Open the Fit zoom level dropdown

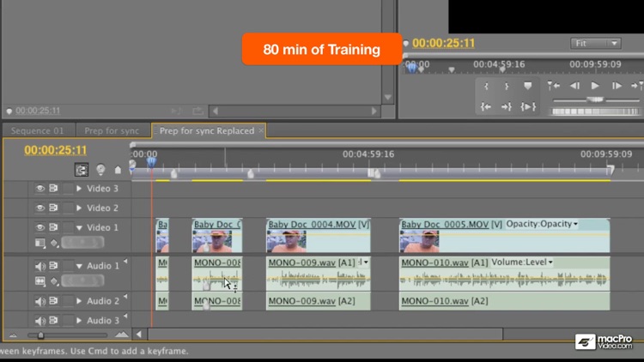(x=596, y=43)
